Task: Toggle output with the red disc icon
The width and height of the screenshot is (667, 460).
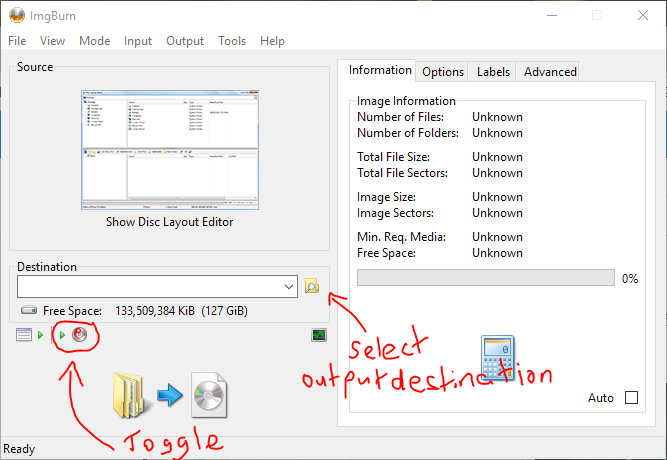Action: [x=80, y=335]
